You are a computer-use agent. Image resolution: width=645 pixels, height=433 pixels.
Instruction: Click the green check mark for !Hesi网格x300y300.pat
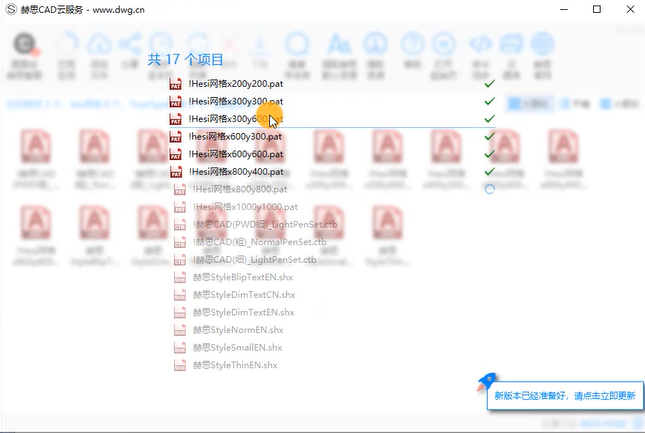[x=489, y=101]
